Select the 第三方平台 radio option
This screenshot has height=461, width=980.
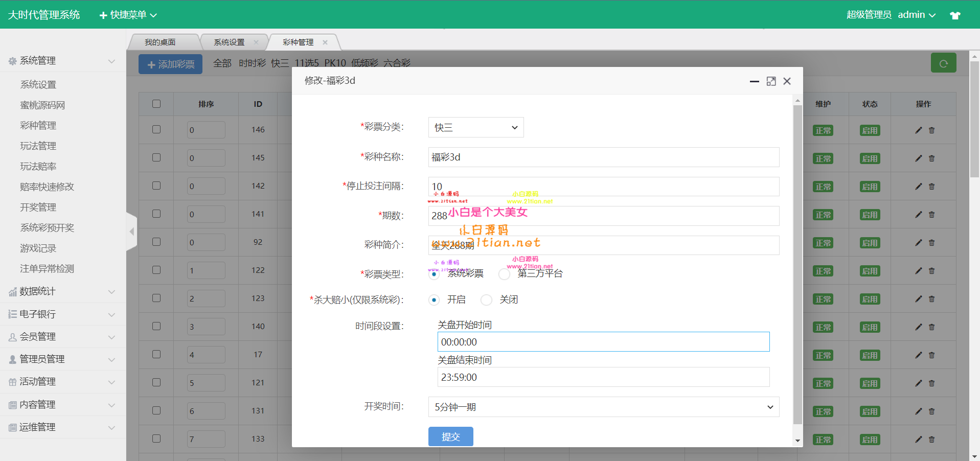pyautogui.click(x=504, y=274)
